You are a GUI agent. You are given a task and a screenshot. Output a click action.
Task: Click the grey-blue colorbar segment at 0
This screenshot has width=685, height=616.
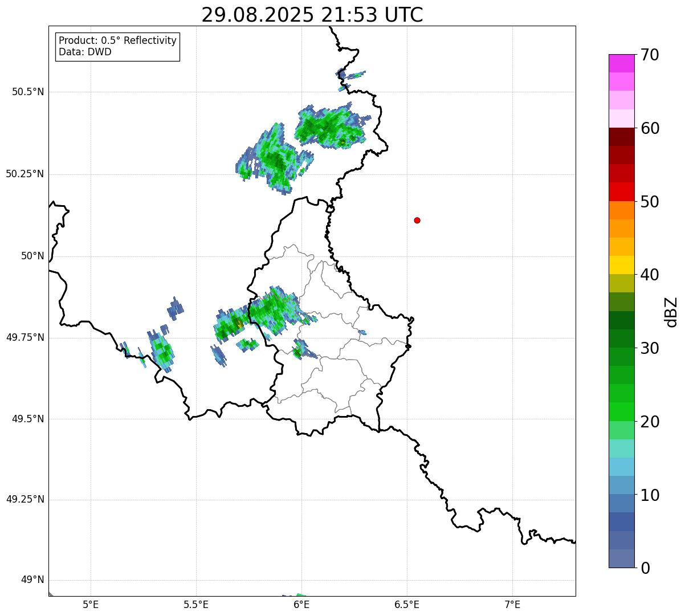(622, 558)
